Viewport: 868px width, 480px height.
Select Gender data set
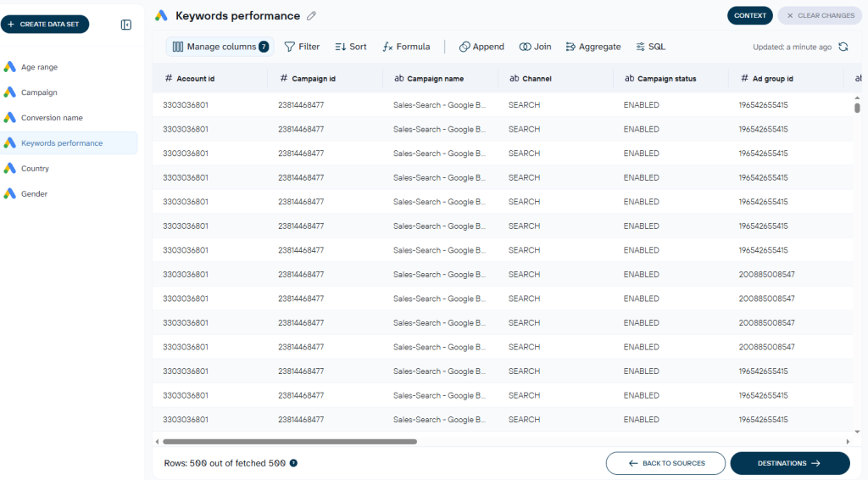tap(69, 193)
